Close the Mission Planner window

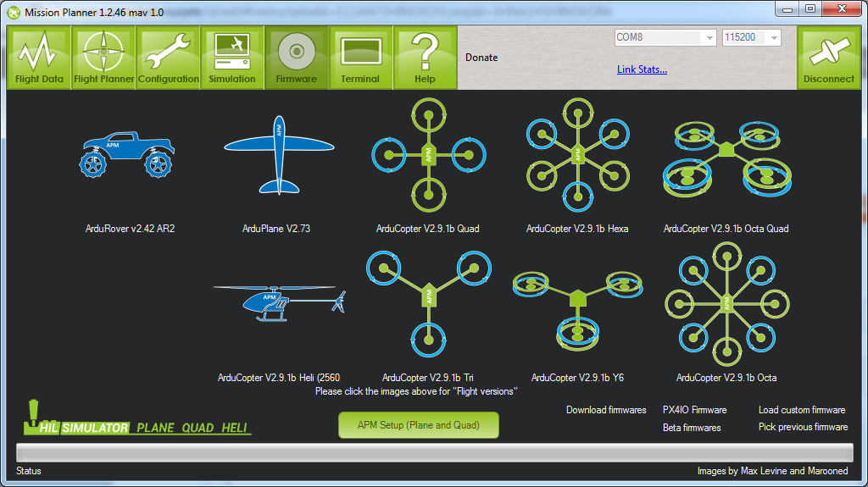pyautogui.click(x=842, y=8)
